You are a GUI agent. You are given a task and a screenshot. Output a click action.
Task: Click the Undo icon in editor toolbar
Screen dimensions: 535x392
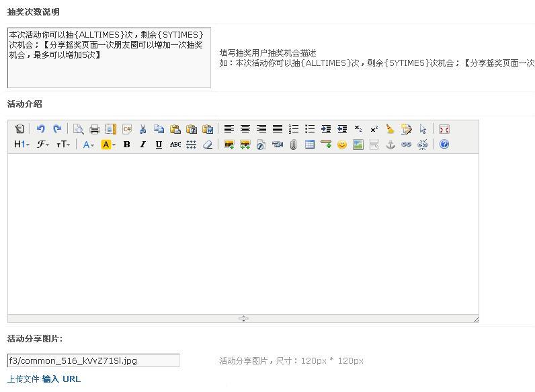[x=40, y=129]
